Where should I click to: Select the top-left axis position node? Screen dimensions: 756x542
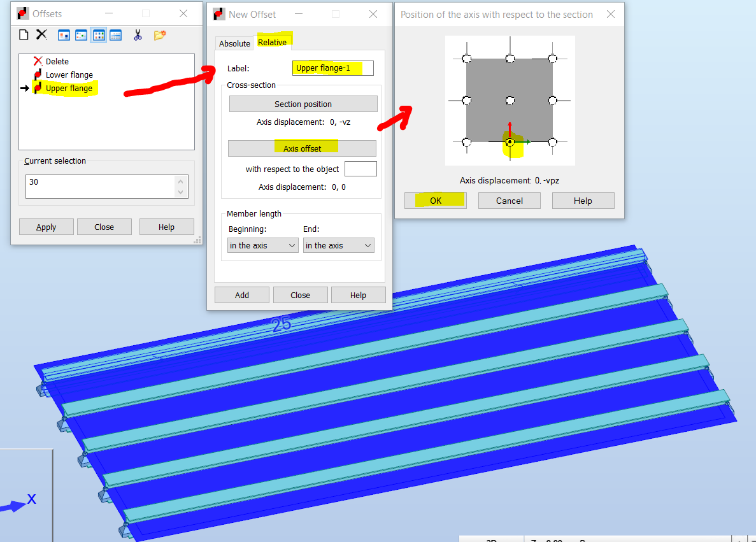pos(467,58)
